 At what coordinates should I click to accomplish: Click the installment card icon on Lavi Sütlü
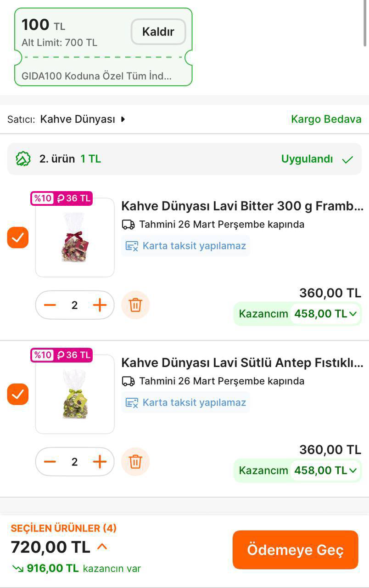132,403
